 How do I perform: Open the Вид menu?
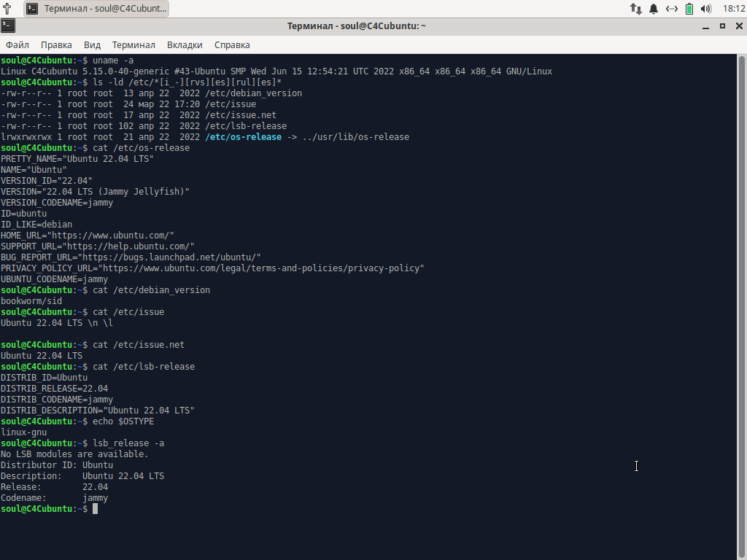pos(92,44)
